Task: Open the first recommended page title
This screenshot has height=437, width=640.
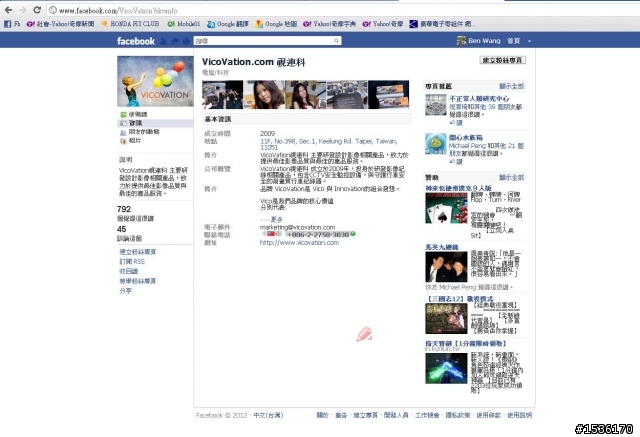Action: (479, 99)
